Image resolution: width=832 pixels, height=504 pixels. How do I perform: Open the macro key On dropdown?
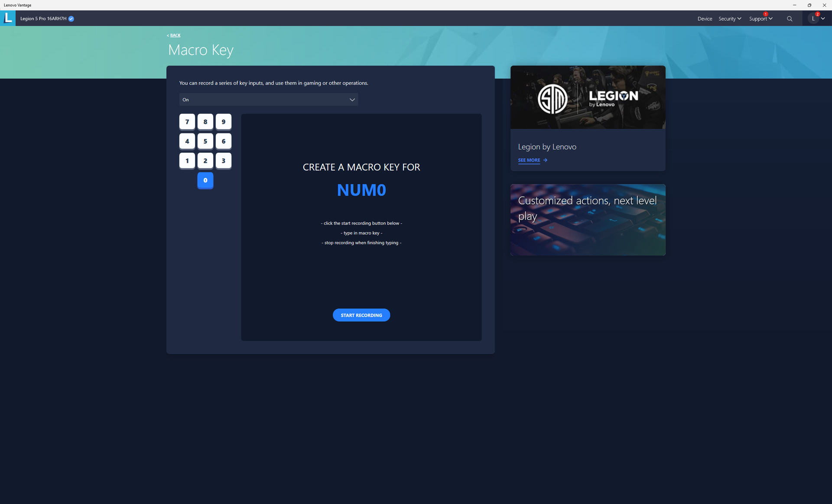pyautogui.click(x=268, y=100)
